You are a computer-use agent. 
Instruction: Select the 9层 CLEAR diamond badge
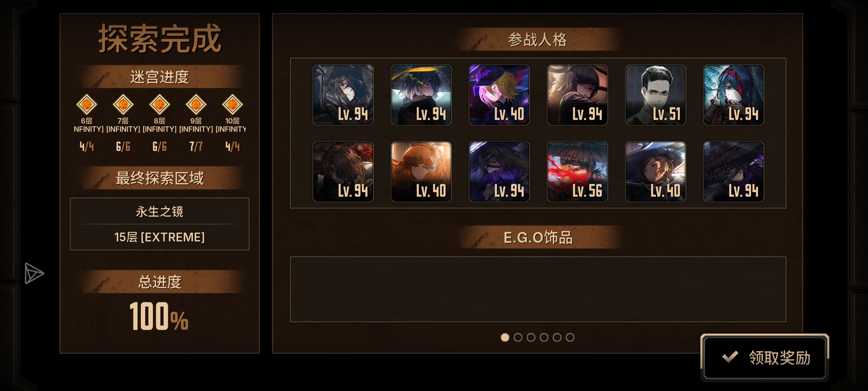(x=196, y=104)
